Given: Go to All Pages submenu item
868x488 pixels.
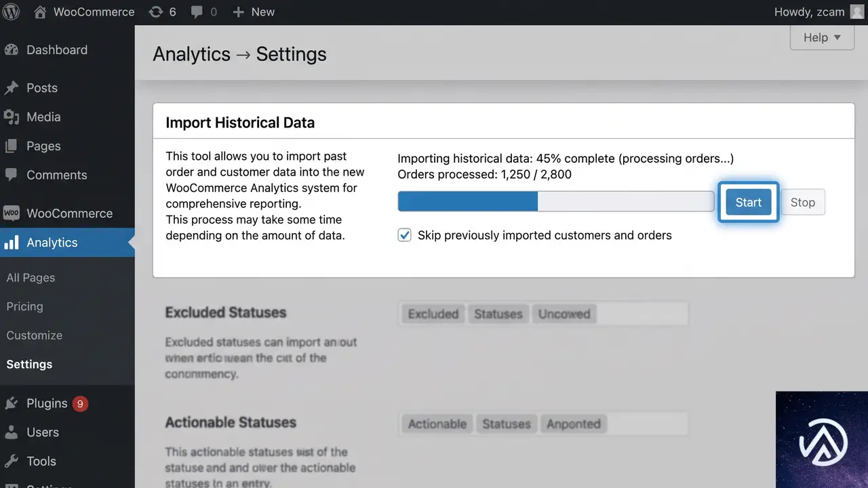Looking at the screenshot, I should pyautogui.click(x=31, y=277).
